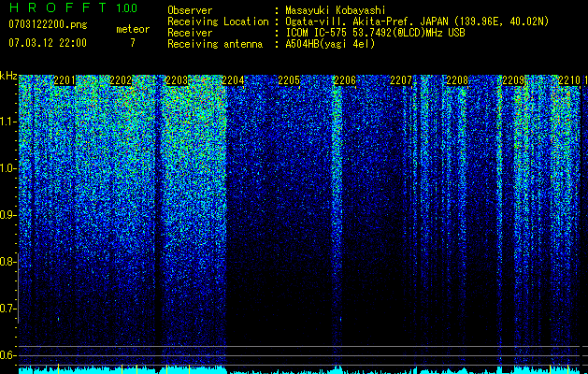588x374 pixels.
Task: Click the 2207 time marker
Action: [401, 80]
